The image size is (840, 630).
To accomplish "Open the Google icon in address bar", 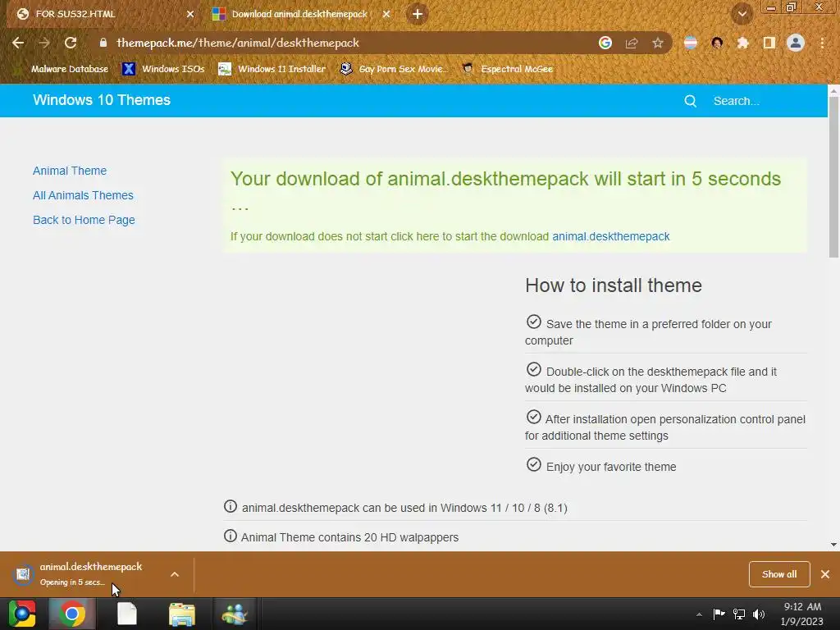I will pyautogui.click(x=605, y=43).
